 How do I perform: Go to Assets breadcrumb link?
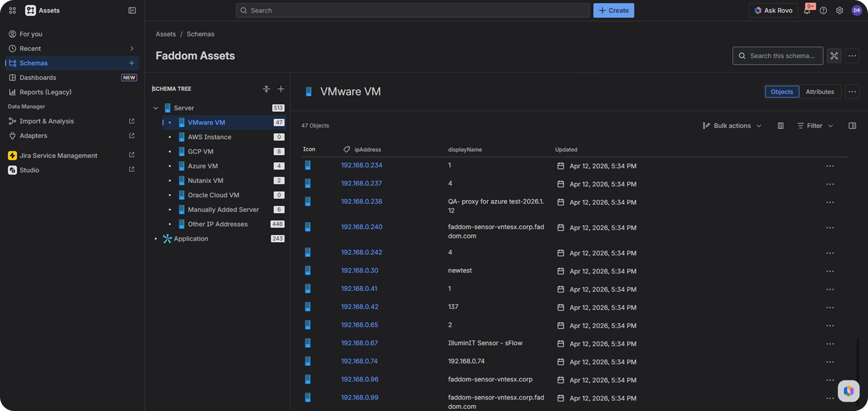(x=166, y=34)
